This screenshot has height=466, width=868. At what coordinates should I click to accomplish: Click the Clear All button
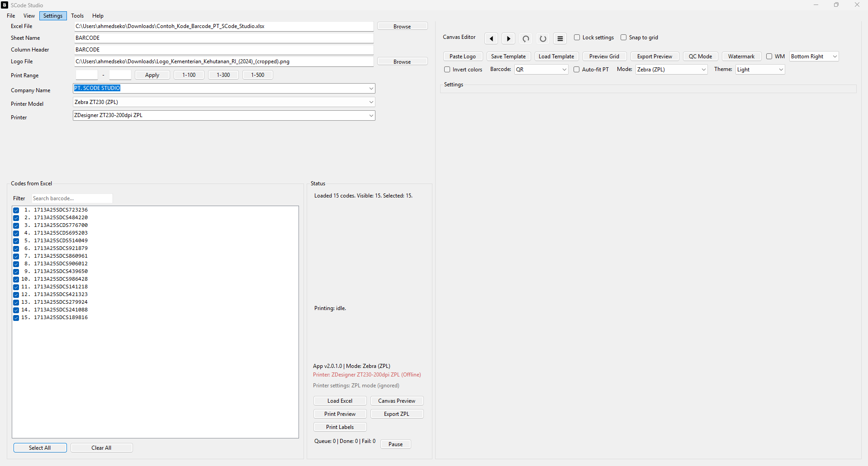pos(101,448)
